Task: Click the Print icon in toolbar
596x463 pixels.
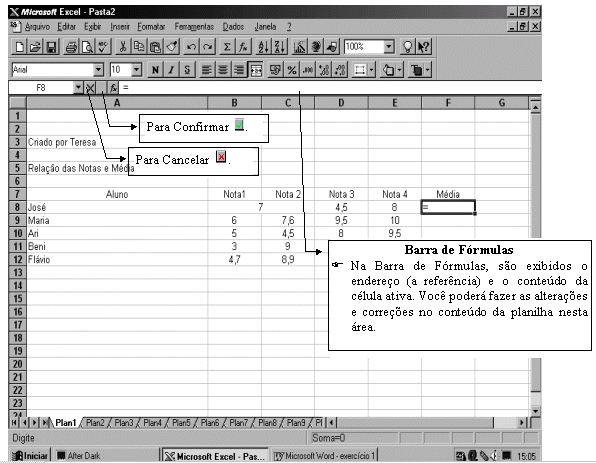Action: click(71, 47)
